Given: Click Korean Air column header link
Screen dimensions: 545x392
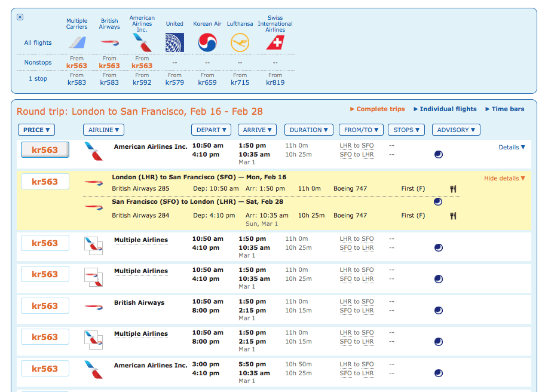Looking at the screenshot, I should pyautogui.click(x=207, y=24).
